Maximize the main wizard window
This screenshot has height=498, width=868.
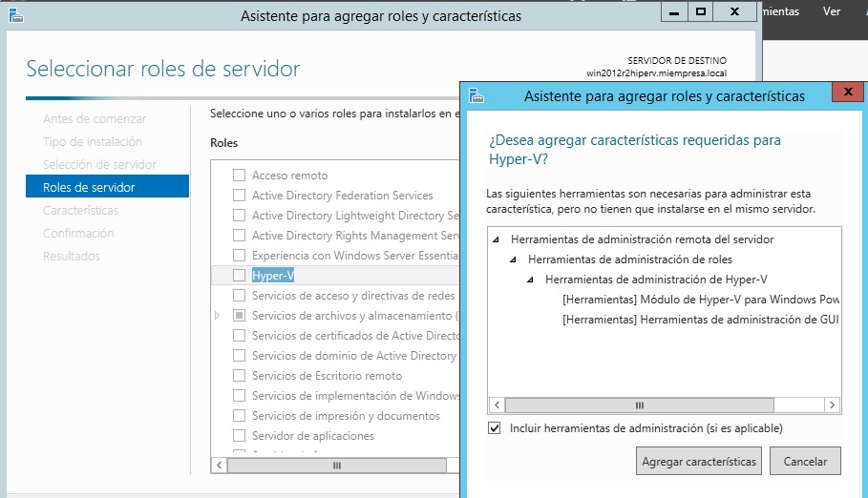[701, 12]
